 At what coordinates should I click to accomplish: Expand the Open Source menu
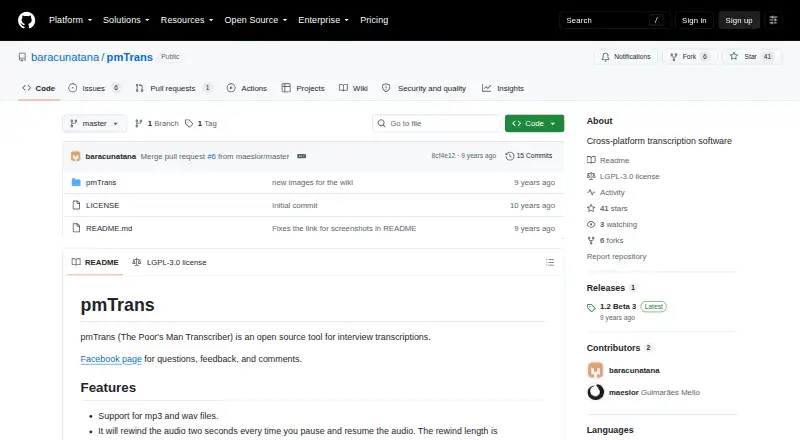pos(256,20)
